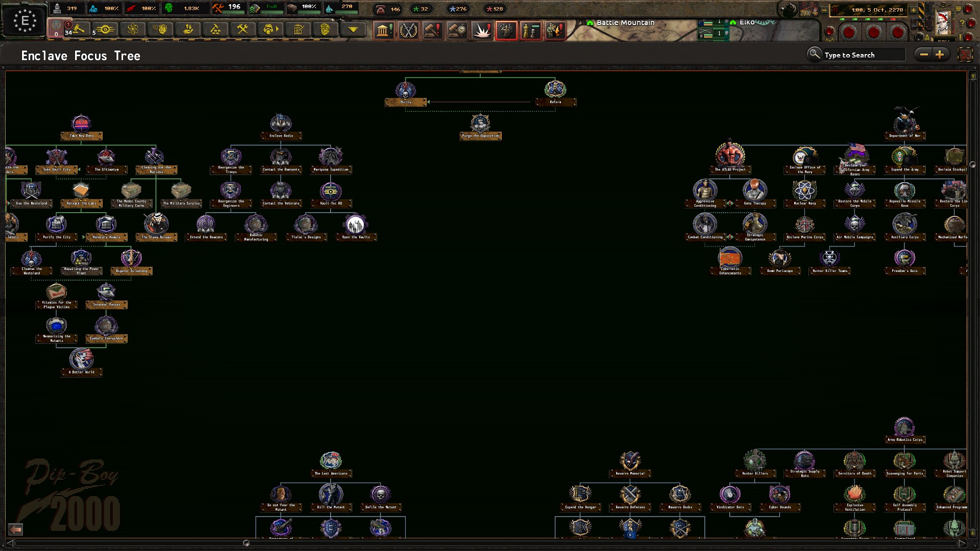Zoom out focus tree with minus
Viewport: 980px width, 551px height.
point(923,55)
